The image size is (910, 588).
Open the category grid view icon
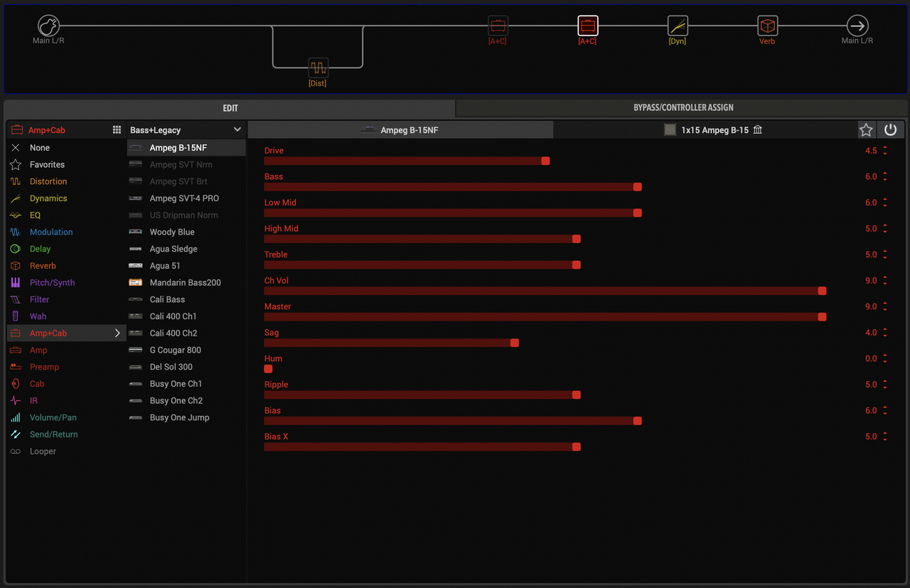117,130
